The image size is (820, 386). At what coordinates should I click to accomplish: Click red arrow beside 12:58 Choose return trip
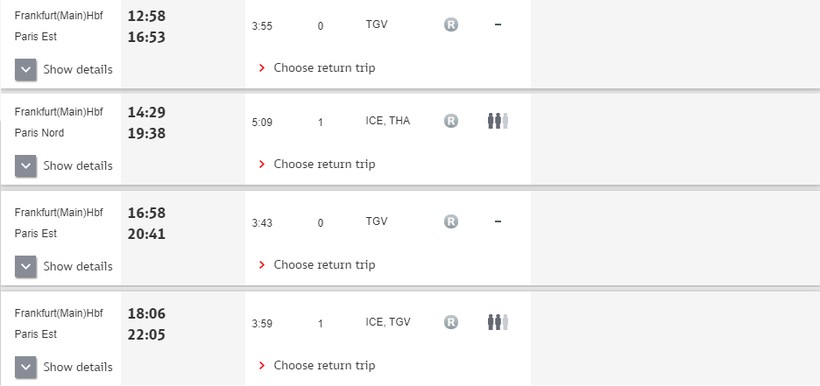click(x=262, y=68)
